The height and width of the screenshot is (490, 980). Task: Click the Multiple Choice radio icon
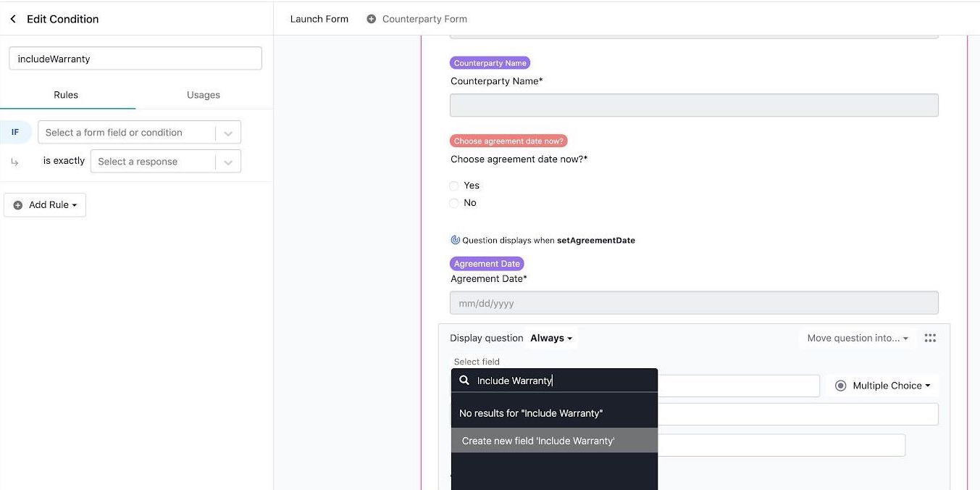click(x=840, y=386)
